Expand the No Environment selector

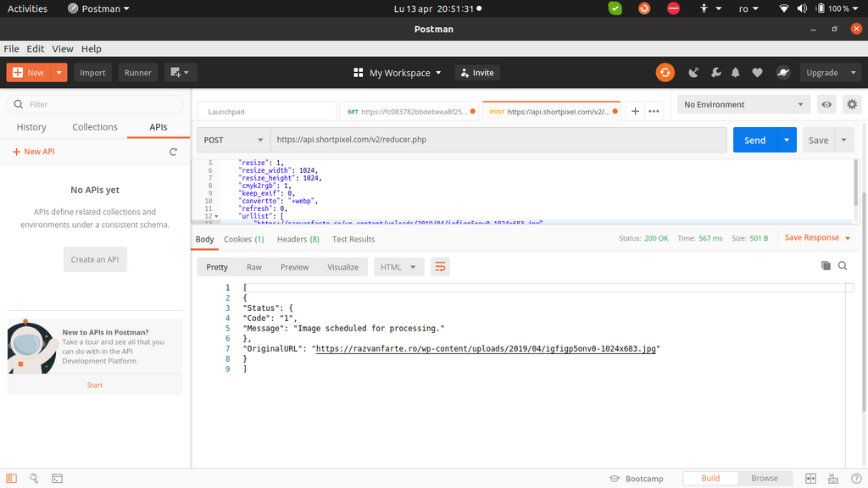(743, 104)
